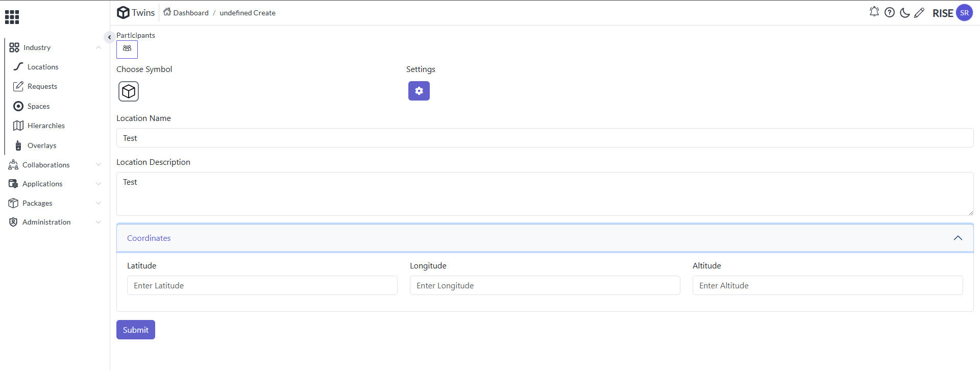Click the Locations icon in sidebar
This screenshot has height=370, width=980.
[x=18, y=66]
